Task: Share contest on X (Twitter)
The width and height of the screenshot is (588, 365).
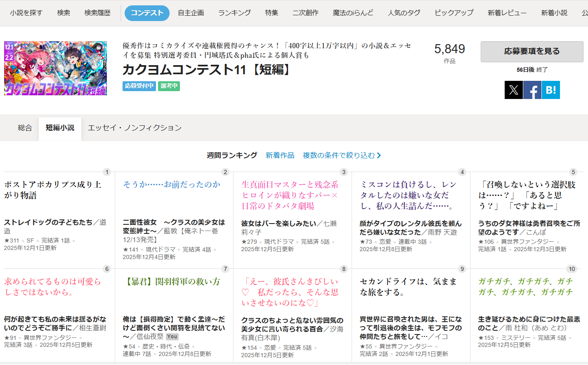Action: click(513, 90)
